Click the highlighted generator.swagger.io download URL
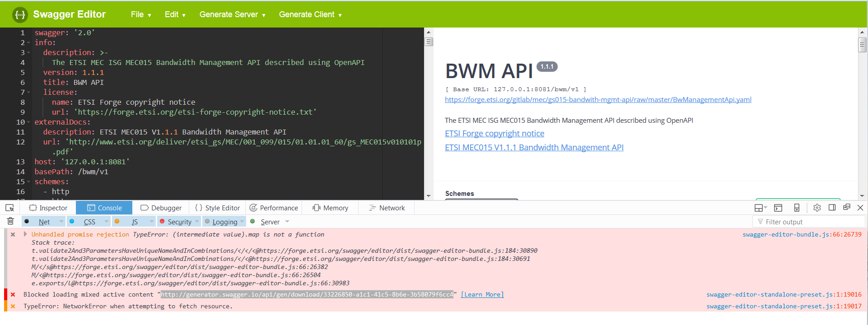The width and height of the screenshot is (868, 325). point(307,294)
